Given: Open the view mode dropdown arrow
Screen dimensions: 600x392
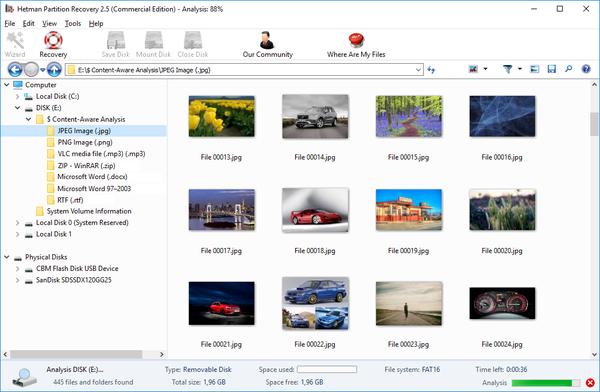Looking at the screenshot, I should click(485, 69).
